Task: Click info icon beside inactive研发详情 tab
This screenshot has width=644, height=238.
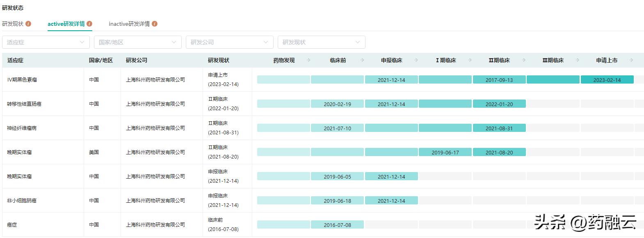Action: pos(155,24)
